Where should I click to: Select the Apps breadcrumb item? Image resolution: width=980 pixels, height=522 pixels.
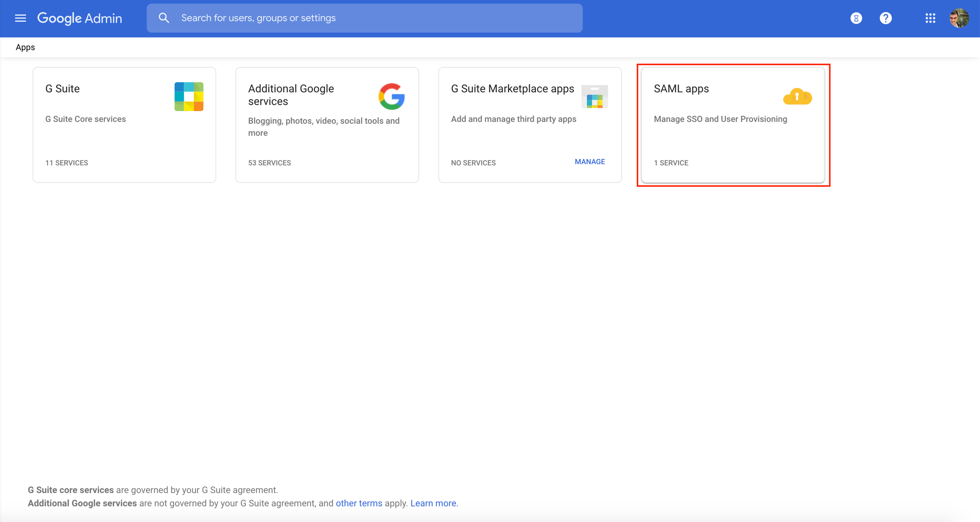click(x=25, y=47)
